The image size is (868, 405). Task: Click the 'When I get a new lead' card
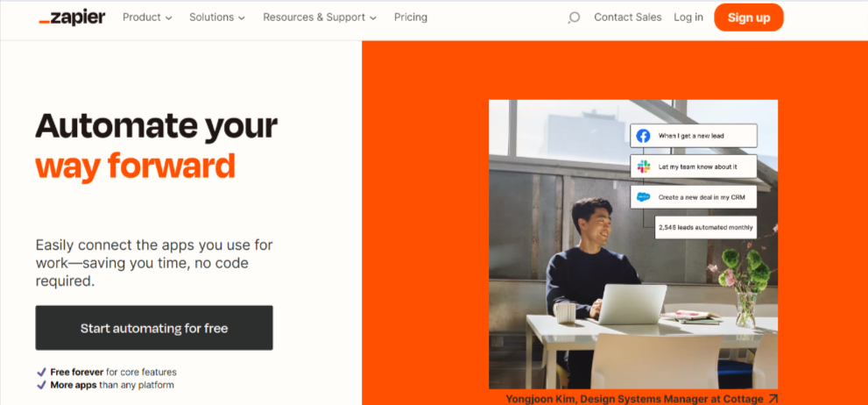[x=694, y=136]
